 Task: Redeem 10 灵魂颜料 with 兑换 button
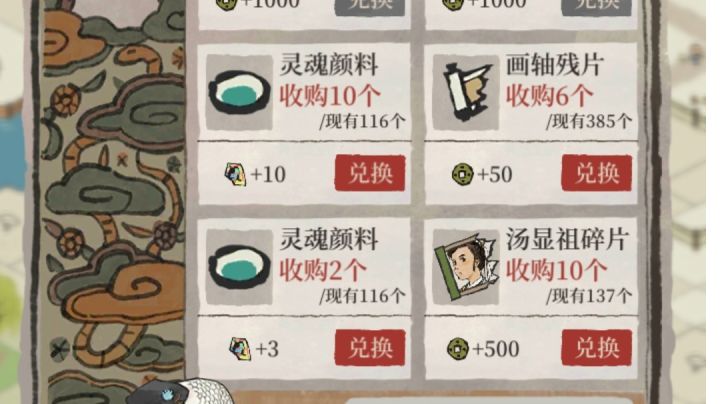(x=370, y=173)
